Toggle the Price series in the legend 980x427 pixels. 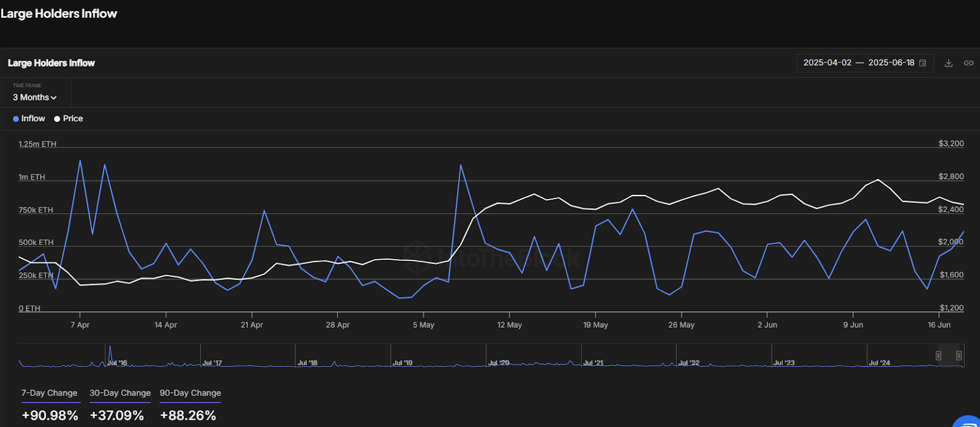[69, 119]
